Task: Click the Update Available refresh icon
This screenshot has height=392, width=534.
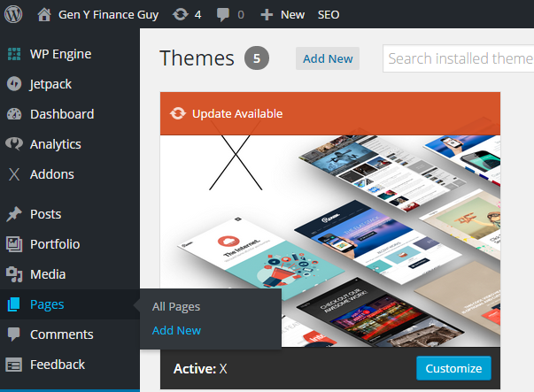Action: 178,113
